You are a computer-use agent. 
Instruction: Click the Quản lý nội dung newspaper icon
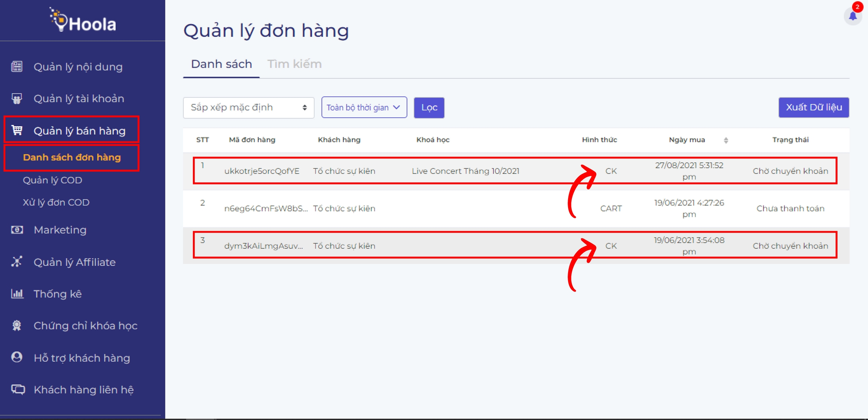pyautogui.click(x=17, y=67)
